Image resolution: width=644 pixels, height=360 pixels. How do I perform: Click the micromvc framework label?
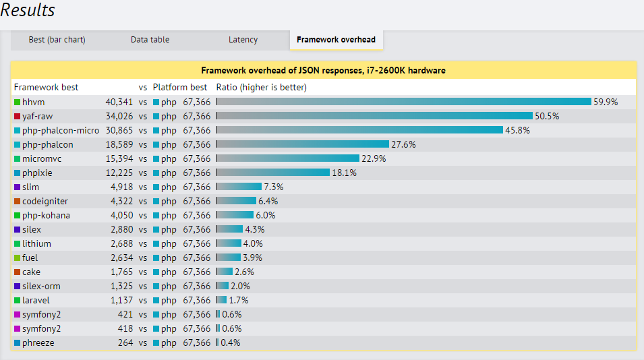tap(41, 159)
